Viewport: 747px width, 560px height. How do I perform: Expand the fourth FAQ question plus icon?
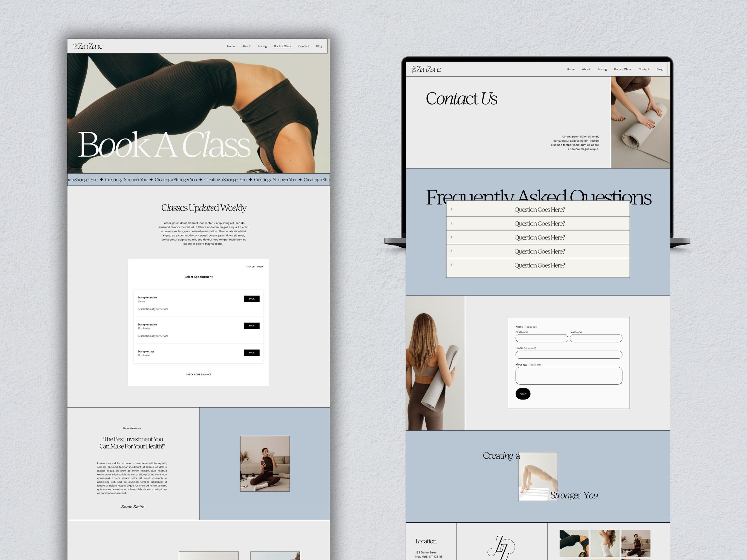(451, 251)
